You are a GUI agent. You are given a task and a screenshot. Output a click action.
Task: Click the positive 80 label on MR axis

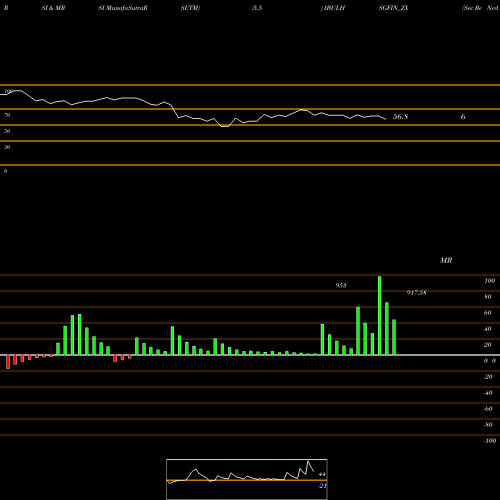[x=488, y=297]
